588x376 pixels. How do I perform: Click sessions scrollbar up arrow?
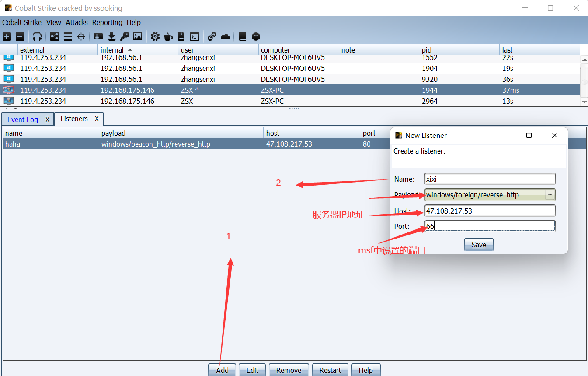[585, 59]
